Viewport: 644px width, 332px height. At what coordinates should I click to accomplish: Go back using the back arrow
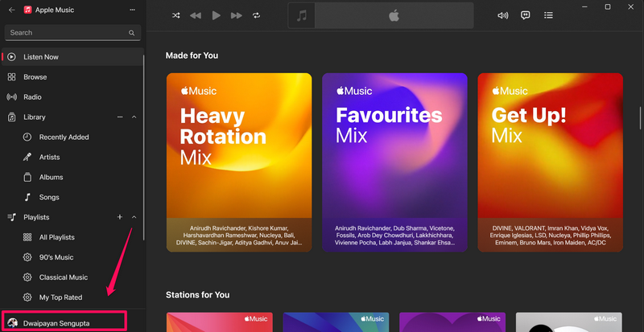click(12, 10)
